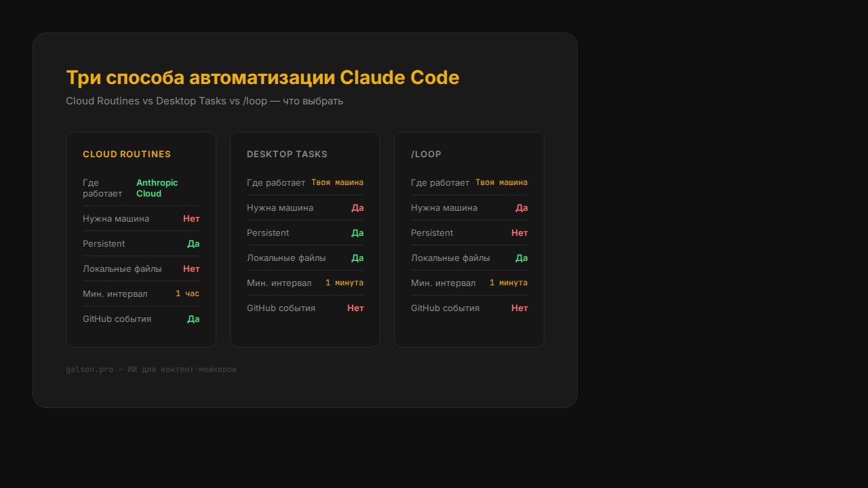Click 'Нужна машина' label in Cloud Routines card
The height and width of the screenshot is (488, 868).
[116, 219]
